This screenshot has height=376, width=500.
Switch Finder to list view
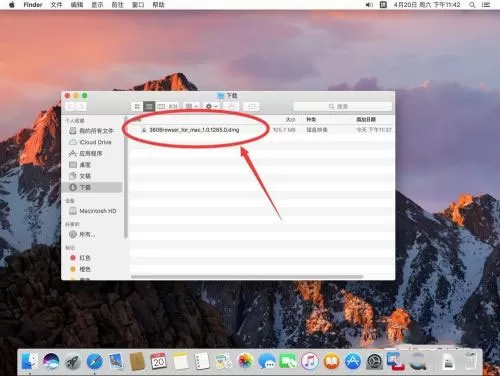[149, 106]
